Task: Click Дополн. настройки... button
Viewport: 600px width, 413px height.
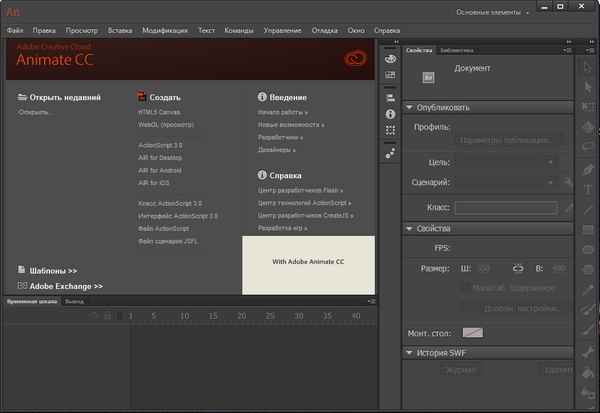Action: (517, 308)
